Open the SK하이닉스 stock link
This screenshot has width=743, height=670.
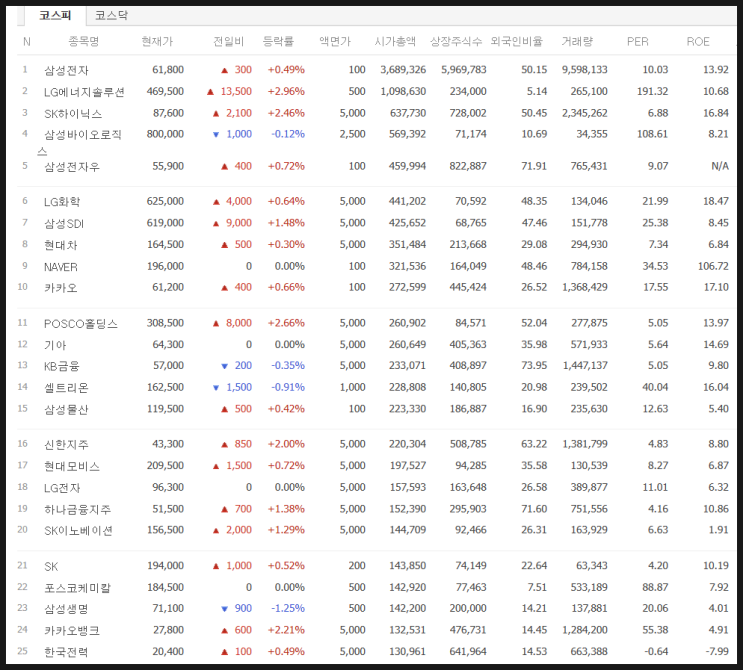(x=73, y=113)
